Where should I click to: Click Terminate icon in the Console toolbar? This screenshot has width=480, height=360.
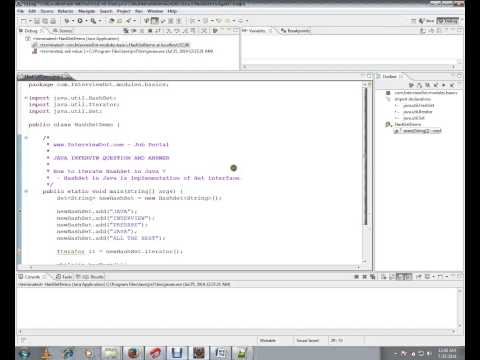(356, 277)
